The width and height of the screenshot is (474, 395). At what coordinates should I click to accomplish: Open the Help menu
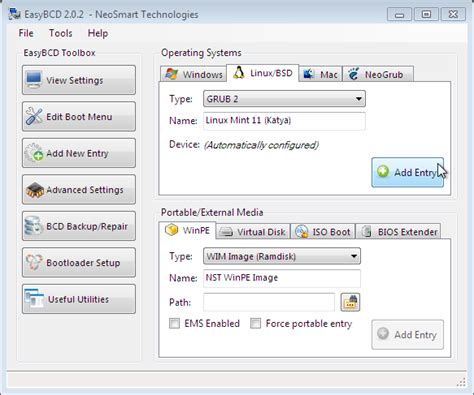coord(98,33)
